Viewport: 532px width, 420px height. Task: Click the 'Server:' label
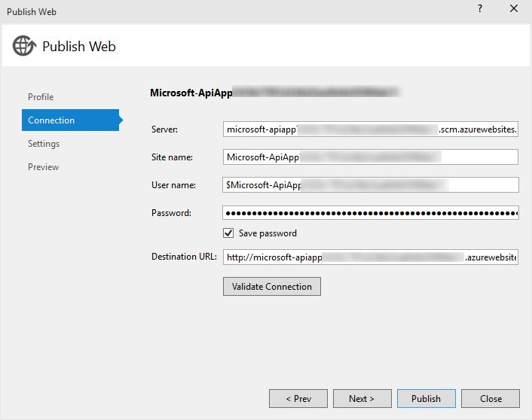164,129
